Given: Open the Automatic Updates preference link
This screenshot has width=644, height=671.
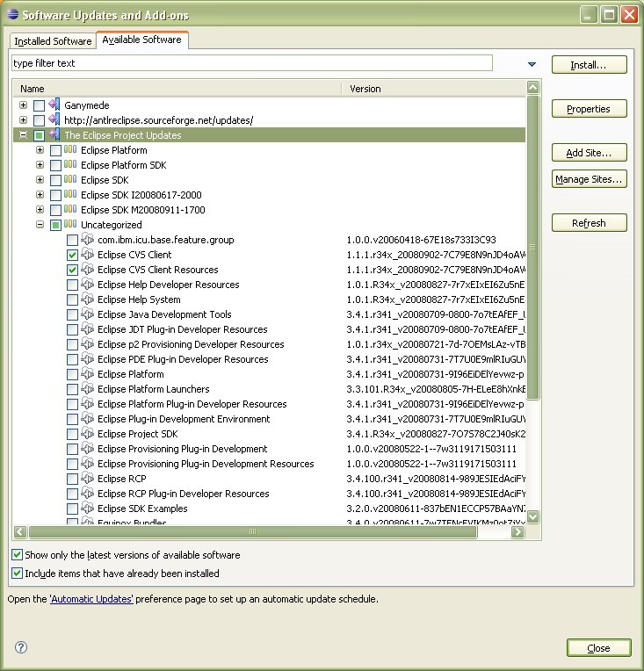Looking at the screenshot, I should click(91, 599).
